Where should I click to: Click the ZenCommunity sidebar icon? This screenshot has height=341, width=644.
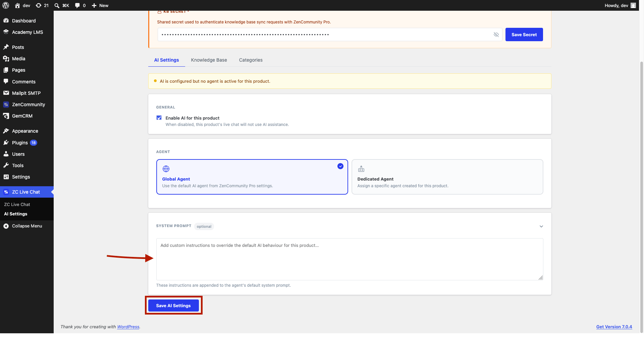click(x=6, y=105)
